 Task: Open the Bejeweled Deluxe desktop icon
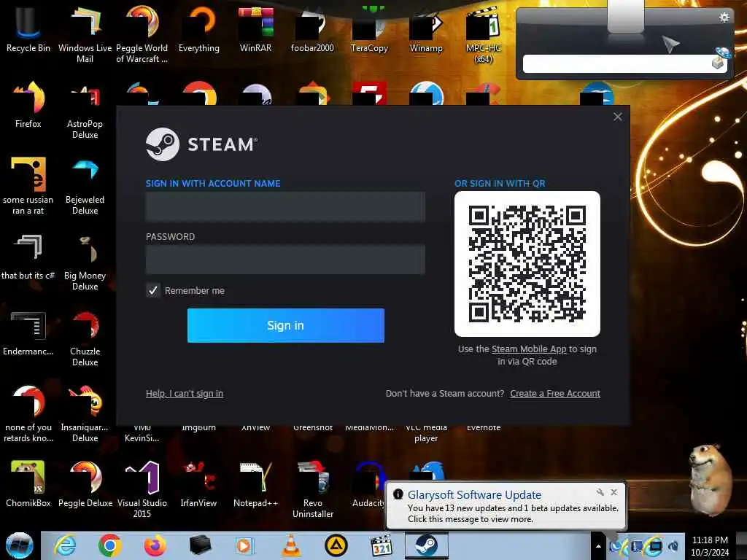click(85, 186)
